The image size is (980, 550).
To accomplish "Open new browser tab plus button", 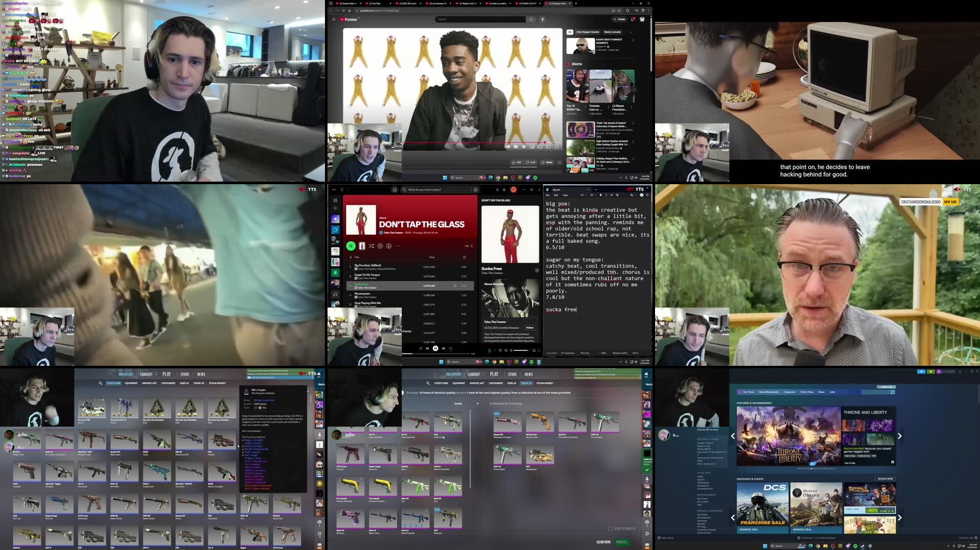I will tap(576, 4).
